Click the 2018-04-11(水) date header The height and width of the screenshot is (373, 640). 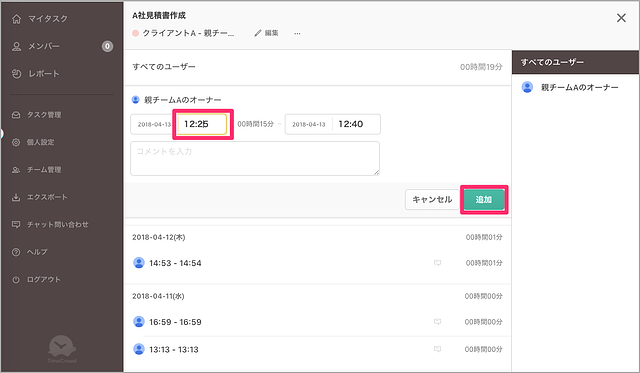point(158,296)
